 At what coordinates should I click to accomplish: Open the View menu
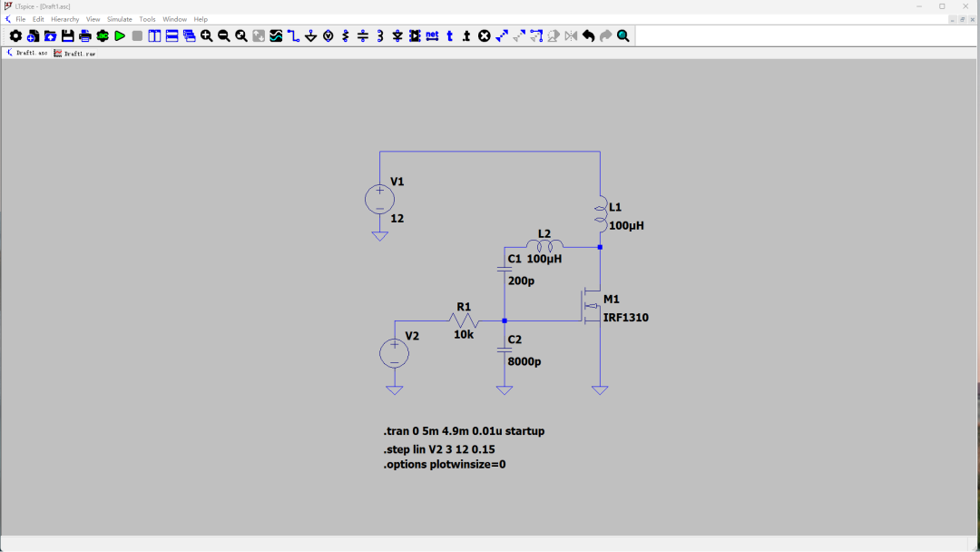coord(93,19)
